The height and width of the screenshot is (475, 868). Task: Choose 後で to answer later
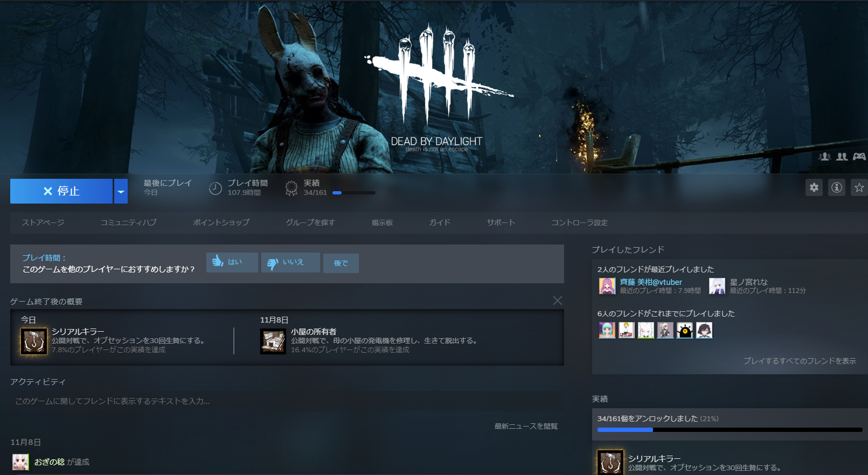click(x=341, y=263)
